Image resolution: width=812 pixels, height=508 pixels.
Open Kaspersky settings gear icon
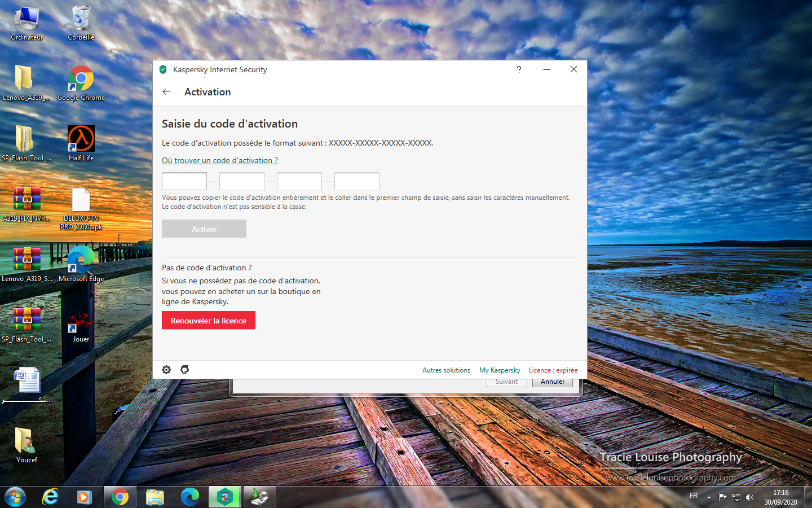click(166, 370)
